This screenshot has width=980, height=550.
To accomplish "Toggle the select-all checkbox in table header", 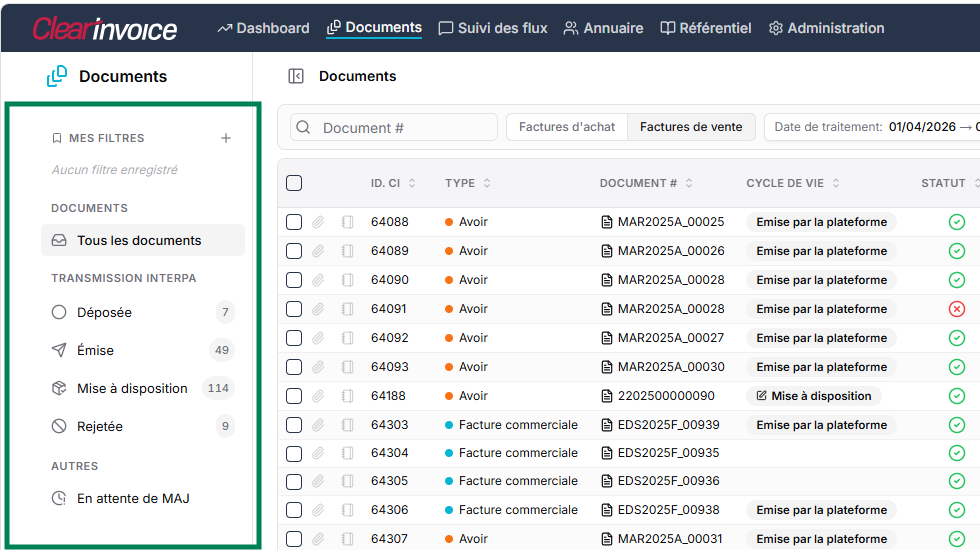I will 294,183.
